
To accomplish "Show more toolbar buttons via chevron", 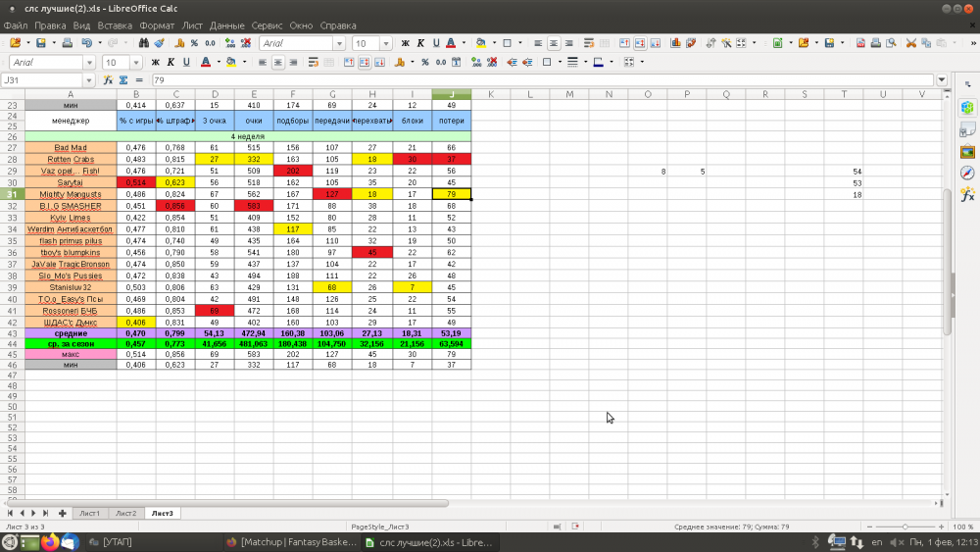I will coord(973,43).
